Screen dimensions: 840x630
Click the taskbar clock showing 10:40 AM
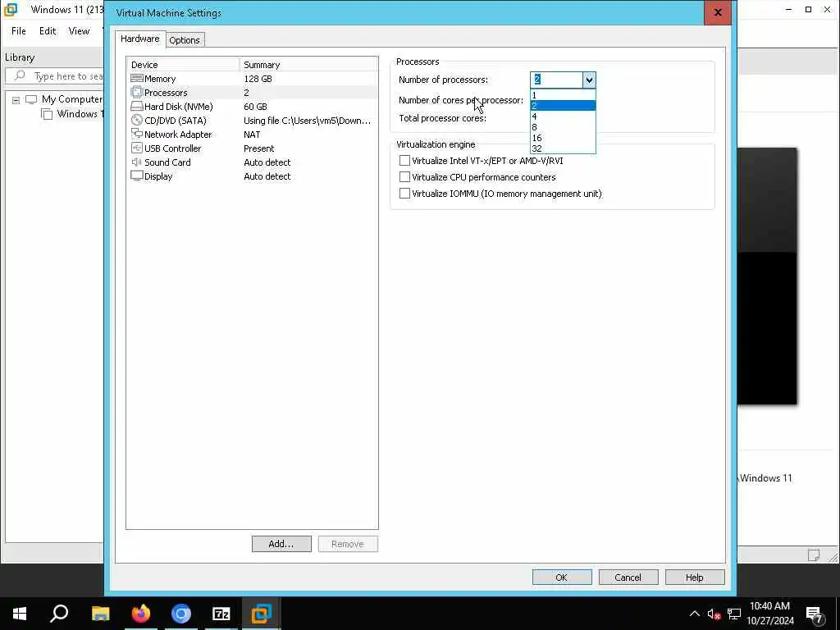769,614
